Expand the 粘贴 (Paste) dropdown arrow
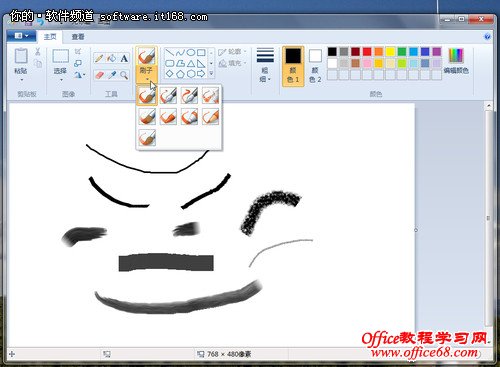This screenshot has height=367, width=500. (x=21, y=80)
